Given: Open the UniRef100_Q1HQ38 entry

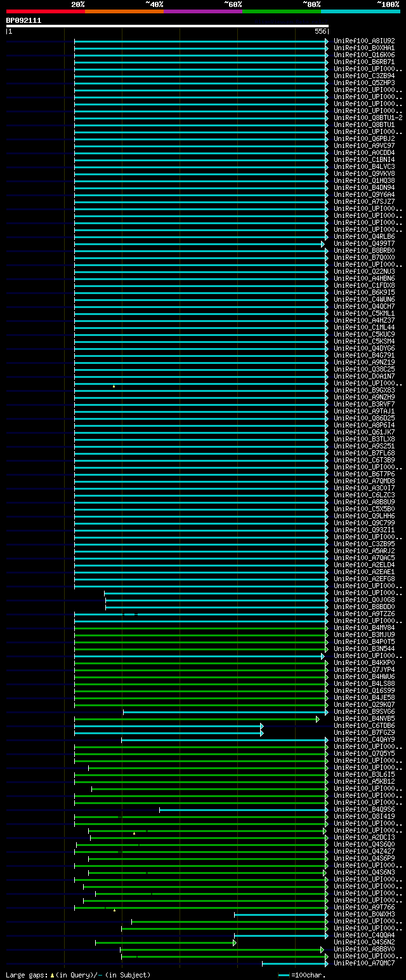Looking at the screenshot, I should [364, 181].
